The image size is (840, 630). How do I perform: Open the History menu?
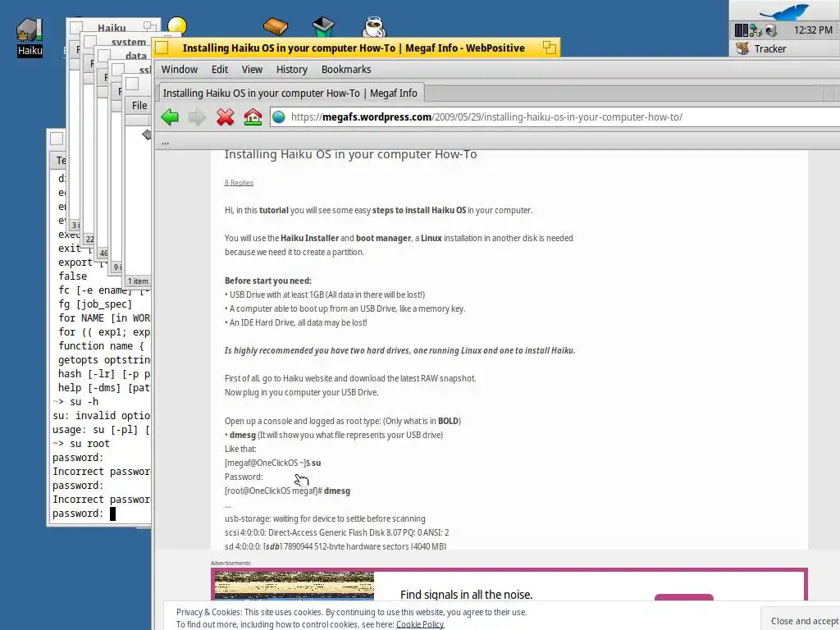[x=291, y=69]
